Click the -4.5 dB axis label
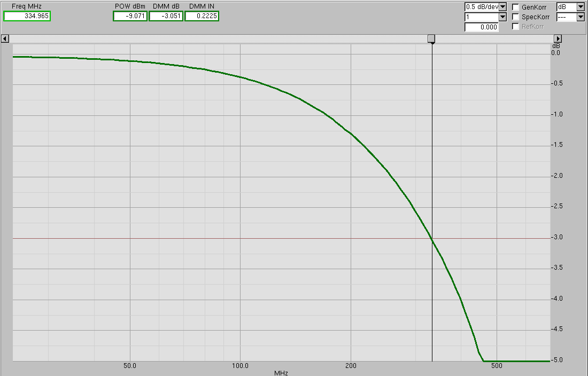The width and height of the screenshot is (588, 376). [x=557, y=329]
